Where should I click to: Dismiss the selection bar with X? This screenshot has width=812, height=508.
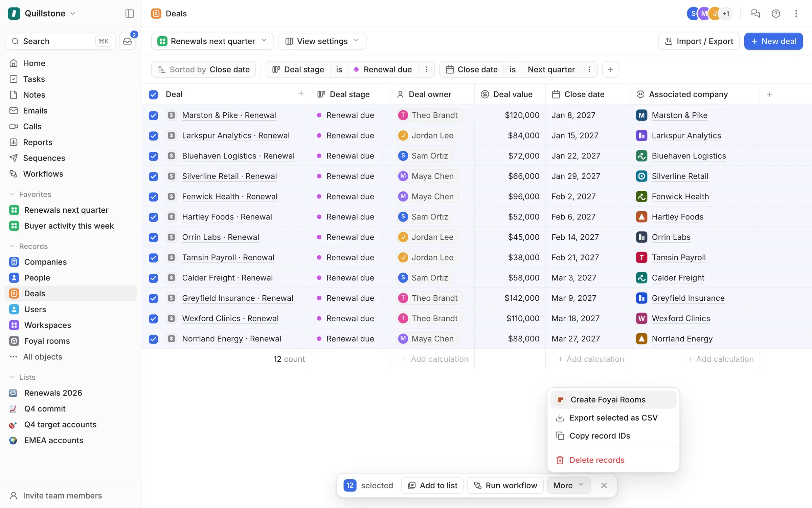(604, 485)
